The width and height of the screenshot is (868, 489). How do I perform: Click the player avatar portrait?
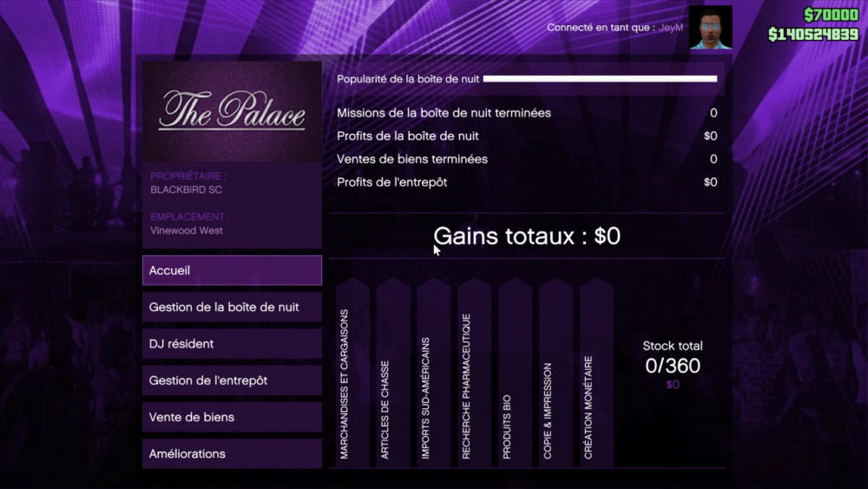(710, 28)
